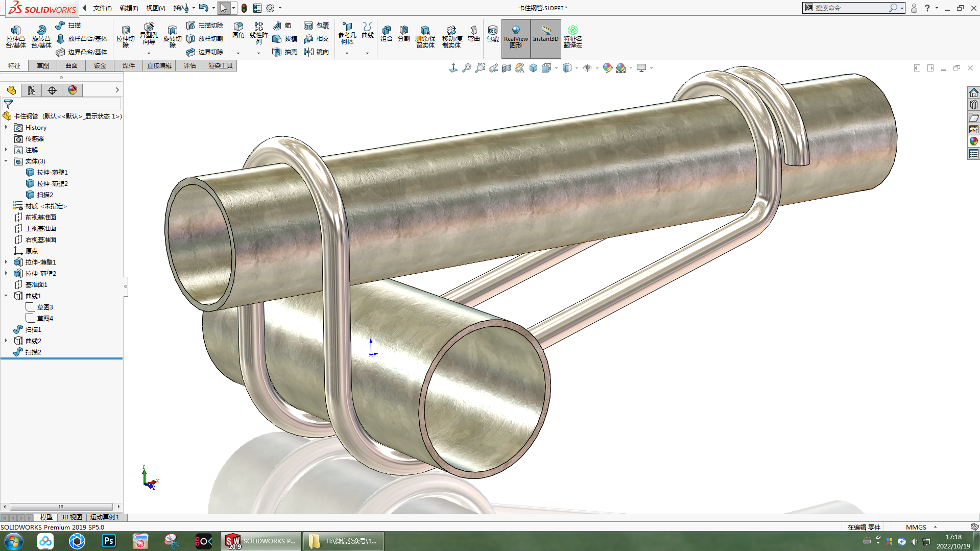Expand the 拉伸-薄壁1 feature node
Viewport: 980px width, 551px height.
(x=6, y=262)
